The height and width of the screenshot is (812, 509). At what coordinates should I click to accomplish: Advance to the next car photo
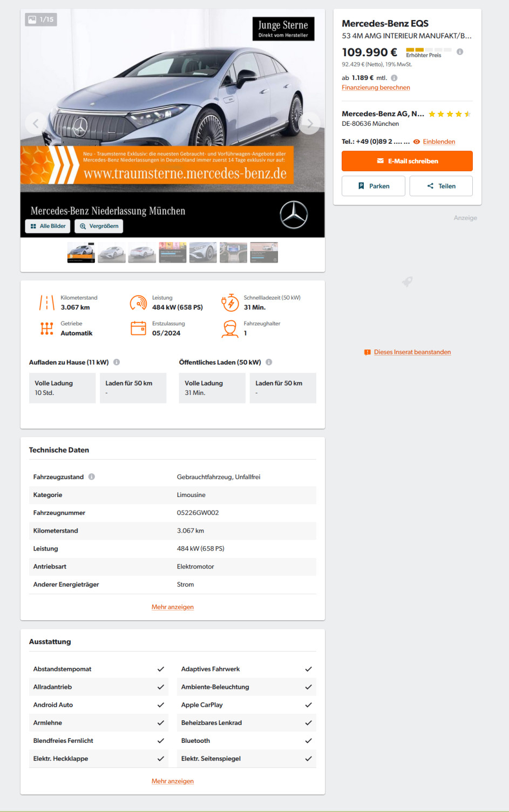[310, 124]
